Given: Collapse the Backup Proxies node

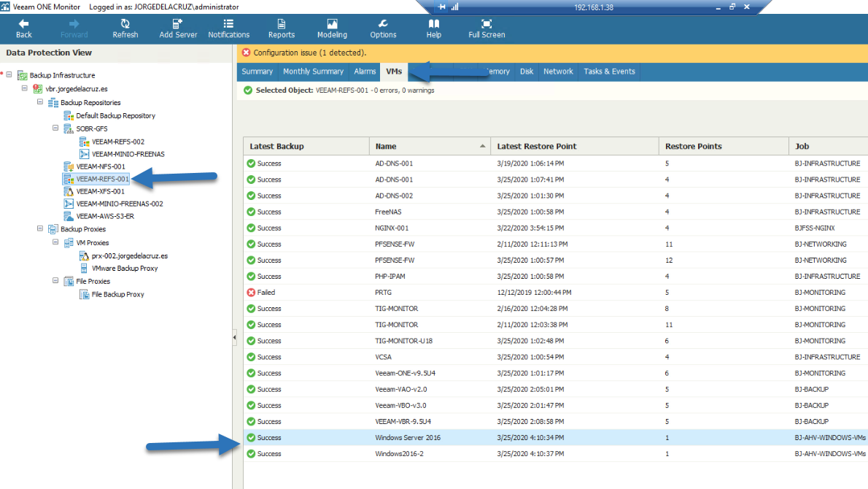Looking at the screenshot, I should pos(40,228).
